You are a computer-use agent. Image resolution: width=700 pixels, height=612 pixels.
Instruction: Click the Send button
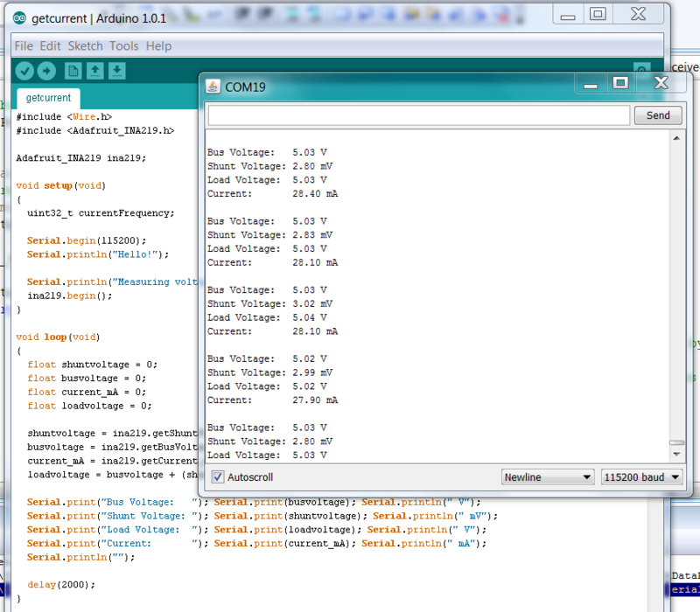click(658, 115)
